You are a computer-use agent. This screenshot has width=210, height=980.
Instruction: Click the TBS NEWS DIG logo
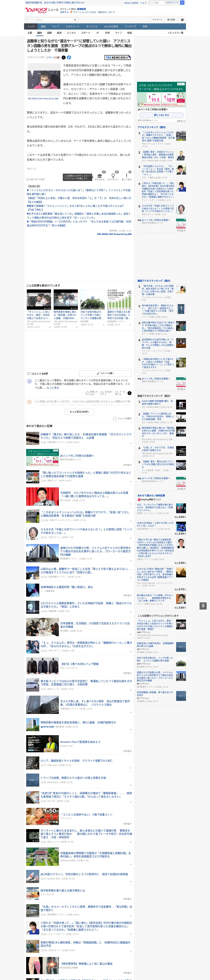118,57
